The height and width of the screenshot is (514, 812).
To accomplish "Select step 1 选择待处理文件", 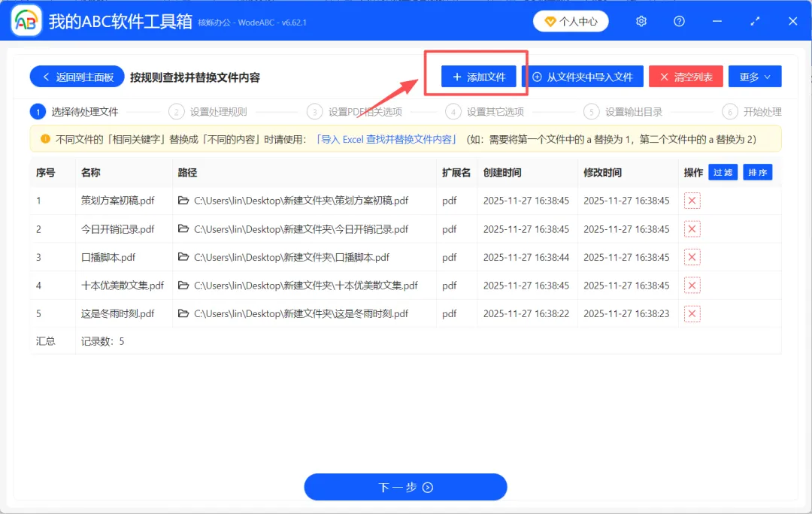I will (74, 112).
